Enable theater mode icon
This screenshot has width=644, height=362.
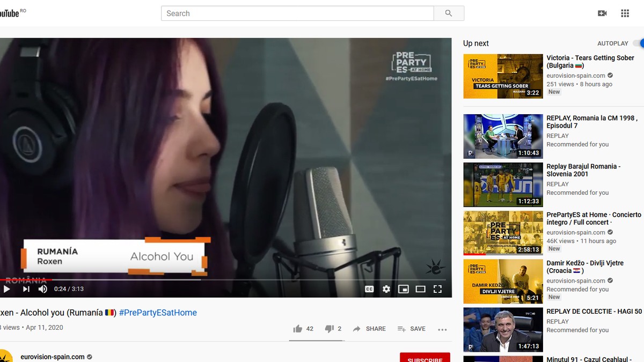click(421, 289)
